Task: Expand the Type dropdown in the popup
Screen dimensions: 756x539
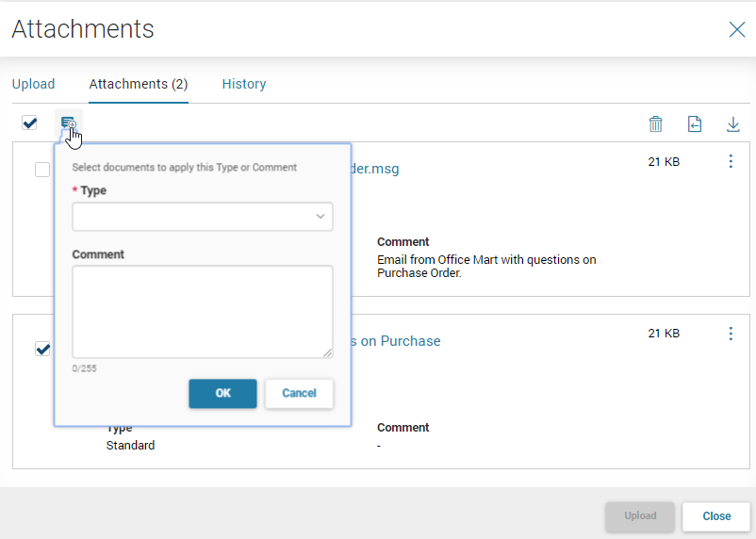Action: (203, 217)
